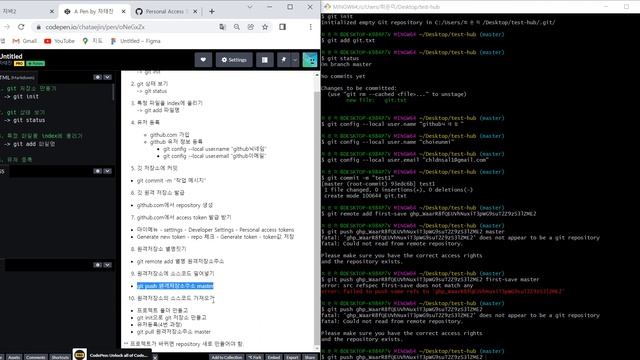Open the Export footer button
The width and height of the screenshot is (640, 360).
(x=292, y=357)
